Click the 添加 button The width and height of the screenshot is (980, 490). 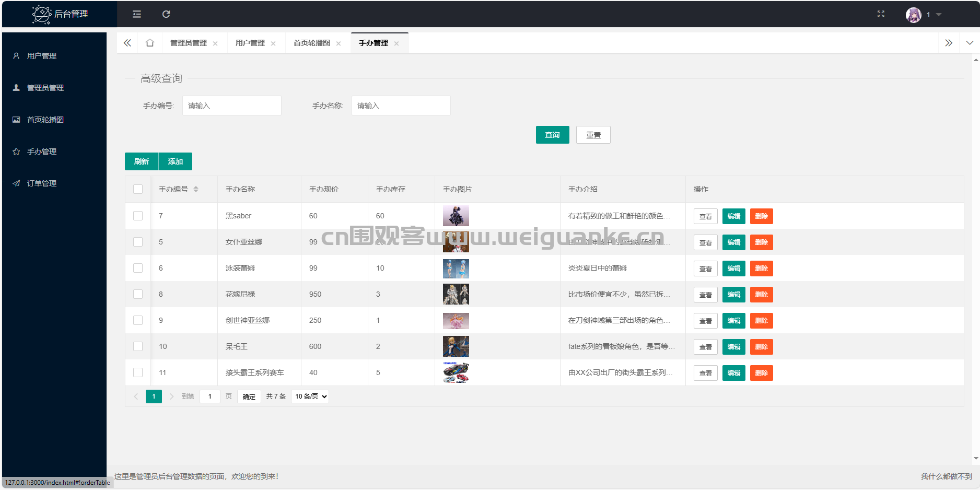176,161
